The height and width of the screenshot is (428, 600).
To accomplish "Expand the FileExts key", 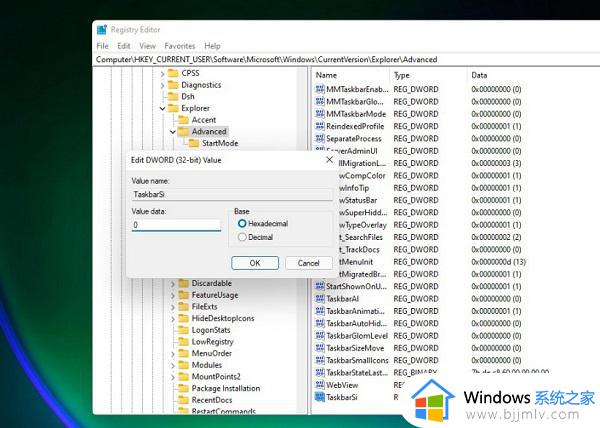I will 173,307.
